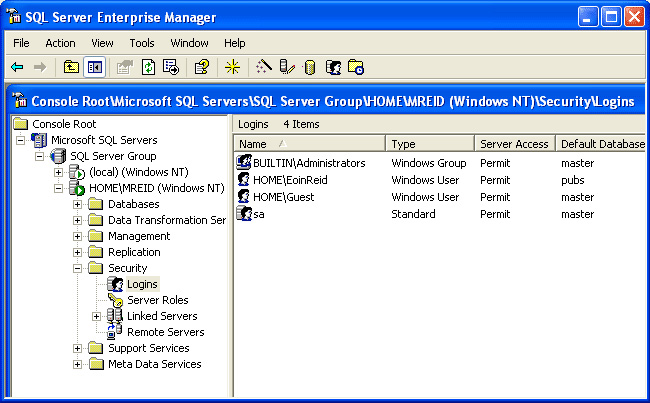Open the View menu
This screenshot has width=650, height=403.
[x=102, y=43]
